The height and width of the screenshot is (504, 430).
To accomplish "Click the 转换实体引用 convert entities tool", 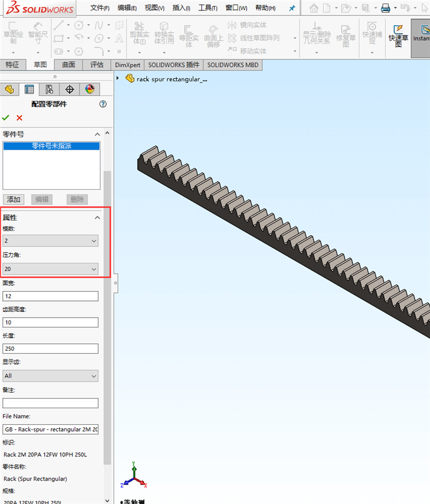I will pos(164,33).
